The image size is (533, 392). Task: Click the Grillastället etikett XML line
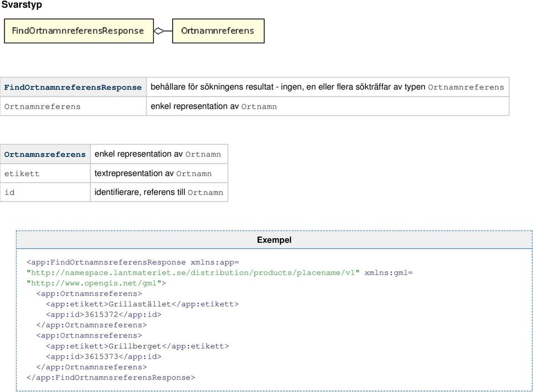(143, 304)
